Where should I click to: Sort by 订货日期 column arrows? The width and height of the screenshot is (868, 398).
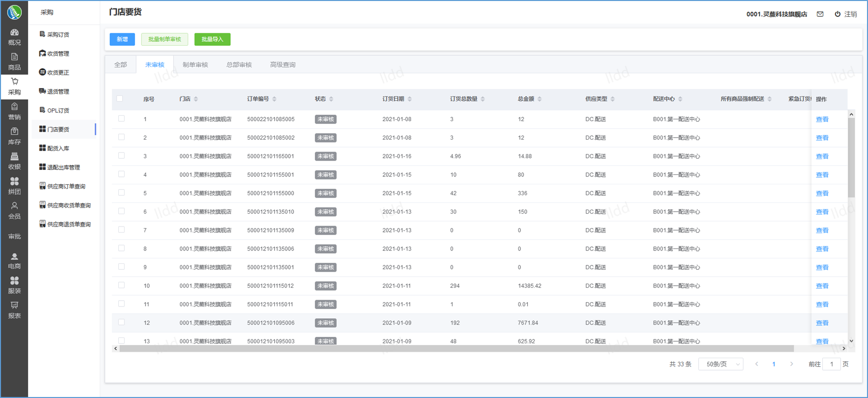pyautogui.click(x=410, y=99)
